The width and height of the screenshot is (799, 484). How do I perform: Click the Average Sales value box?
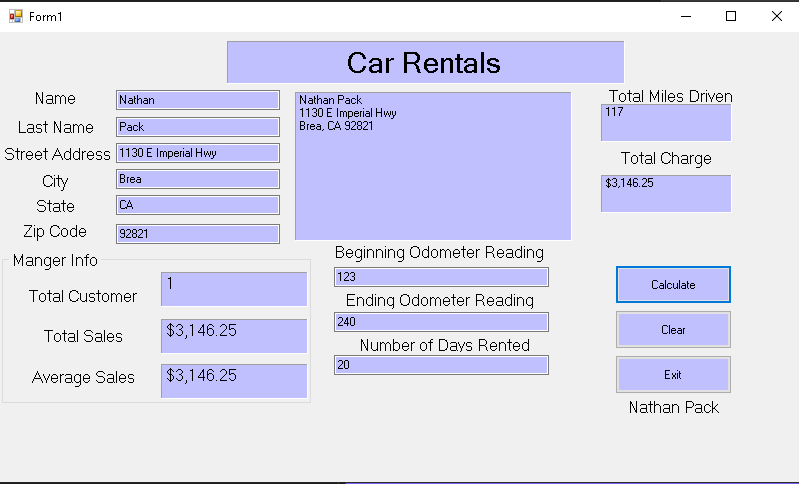pos(233,381)
